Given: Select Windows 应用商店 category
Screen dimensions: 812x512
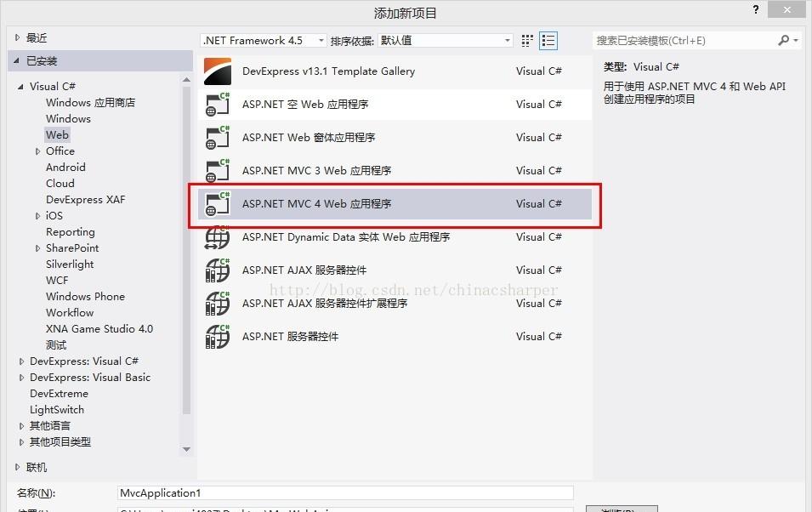Looking at the screenshot, I should coord(91,103).
